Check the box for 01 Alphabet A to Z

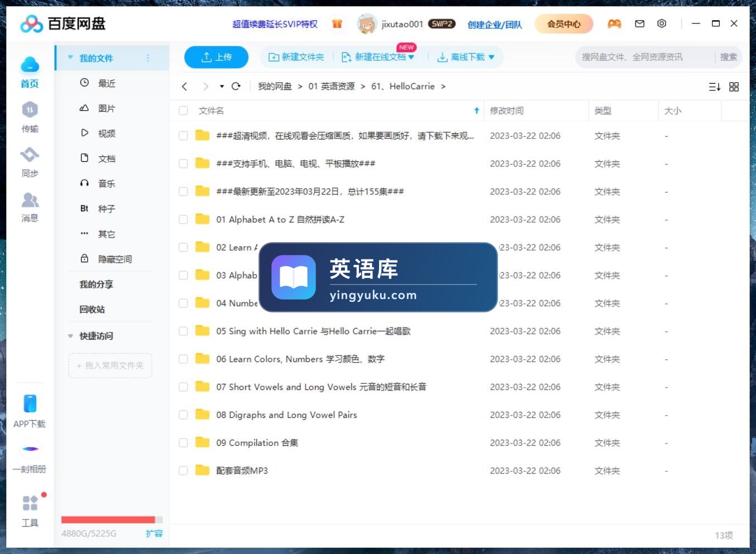click(x=183, y=219)
